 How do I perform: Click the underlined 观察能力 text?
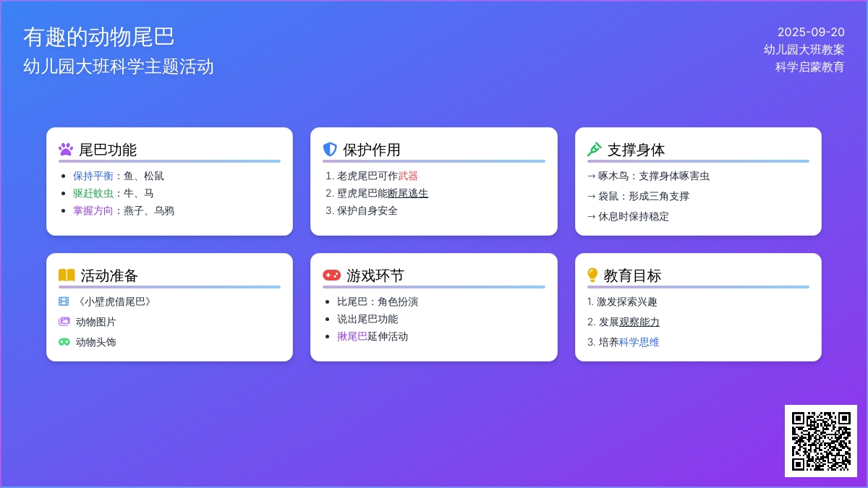coord(639,322)
